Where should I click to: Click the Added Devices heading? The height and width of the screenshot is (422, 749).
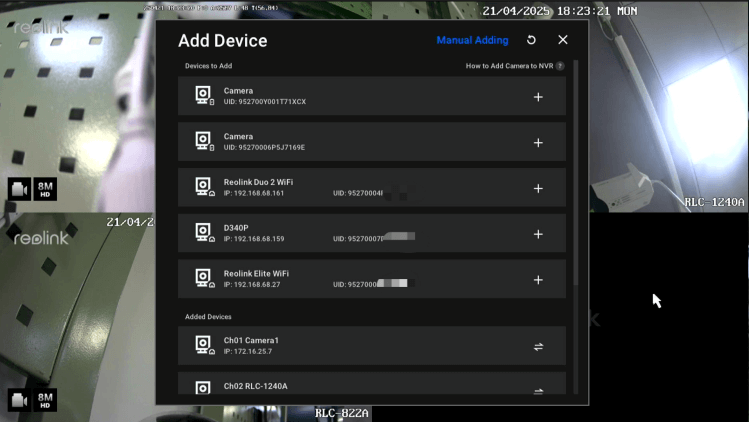pos(208,317)
